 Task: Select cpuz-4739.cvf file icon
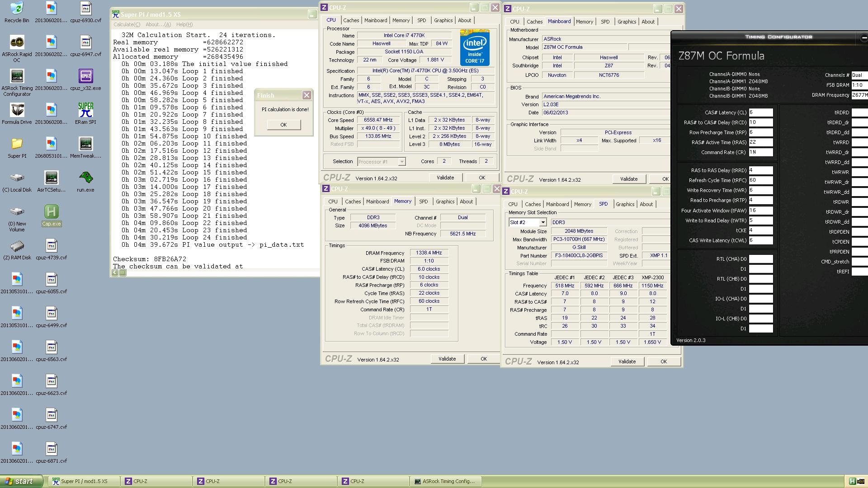51,249
